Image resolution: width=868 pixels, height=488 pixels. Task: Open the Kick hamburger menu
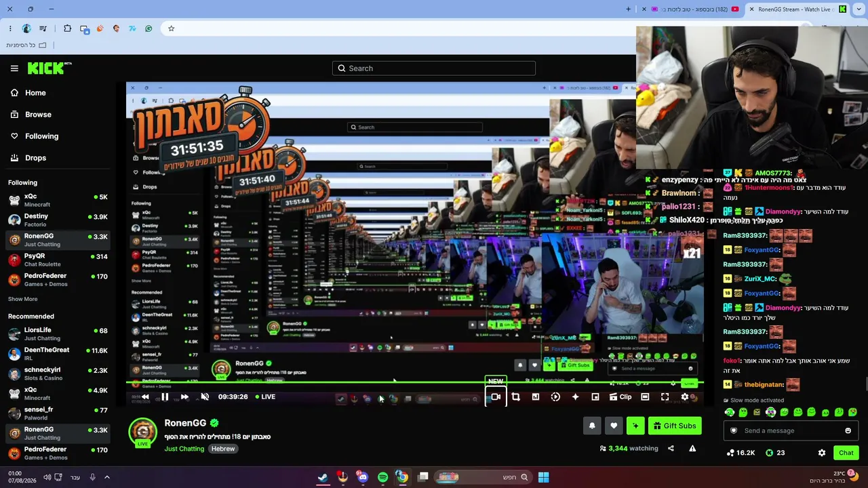click(x=14, y=68)
